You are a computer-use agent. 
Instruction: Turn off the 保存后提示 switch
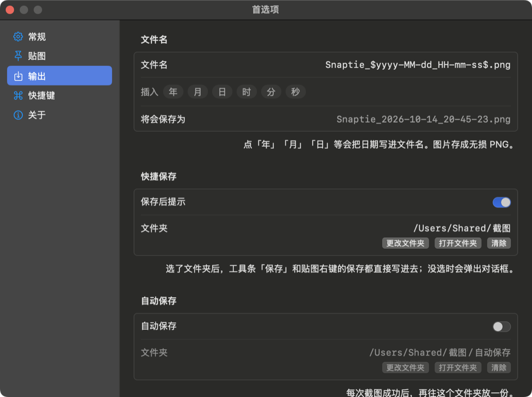click(502, 202)
